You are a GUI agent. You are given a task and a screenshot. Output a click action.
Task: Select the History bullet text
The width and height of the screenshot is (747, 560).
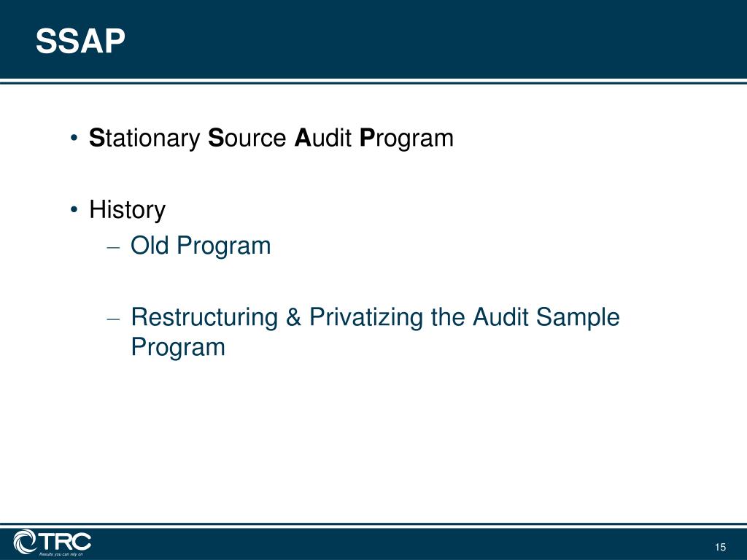pos(127,210)
